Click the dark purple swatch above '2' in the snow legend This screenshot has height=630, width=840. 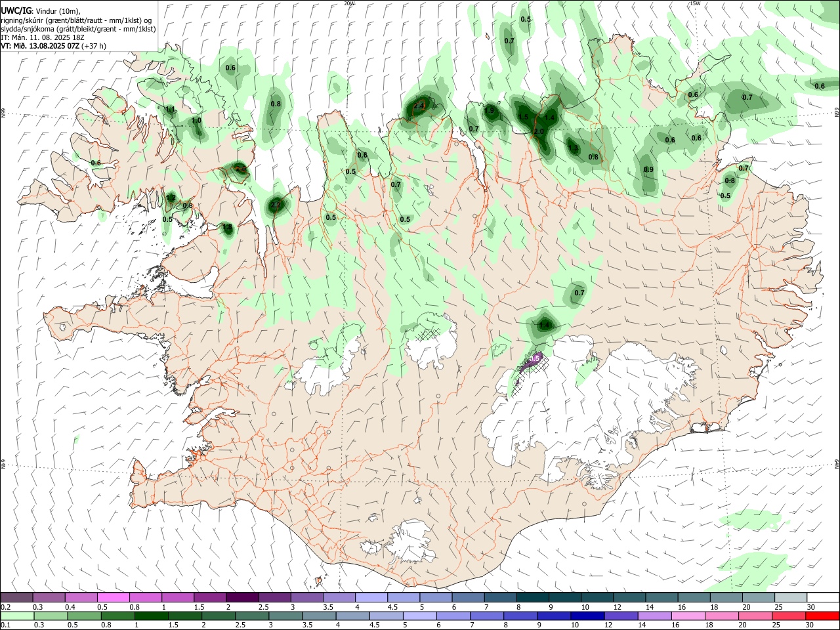pos(242,598)
